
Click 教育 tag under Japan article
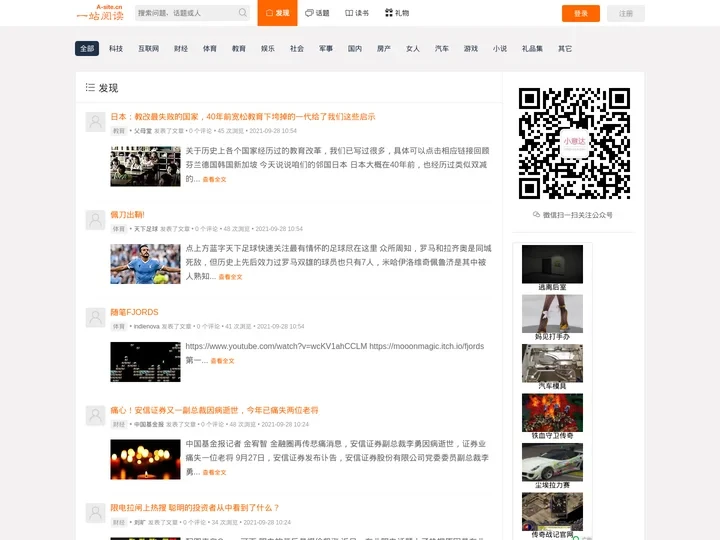[x=118, y=131]
